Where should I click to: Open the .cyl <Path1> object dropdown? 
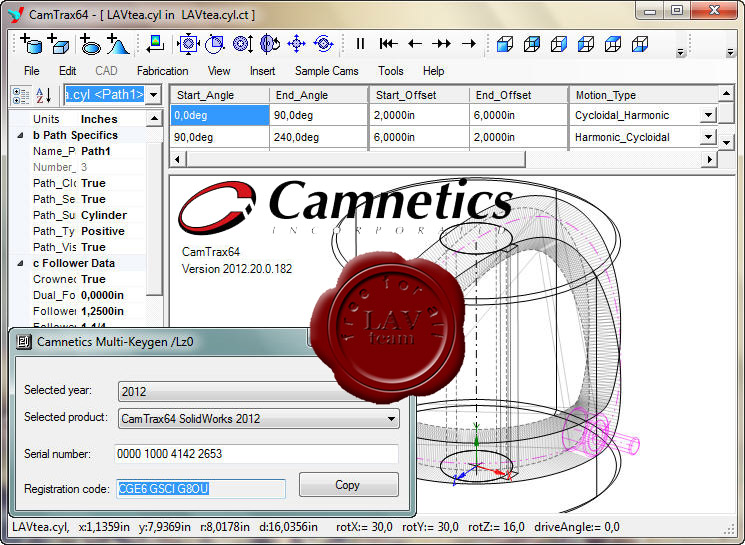[153, 95]
